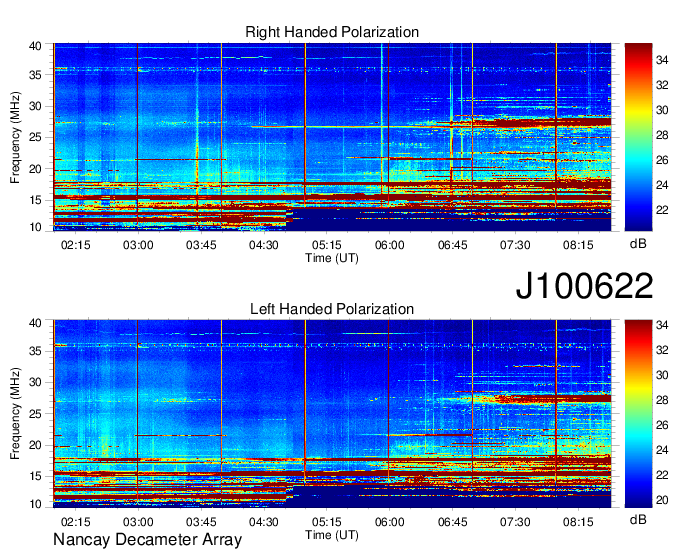Click the 03:45 time tick on top plot
680x552 pixels.
(201, 245)
